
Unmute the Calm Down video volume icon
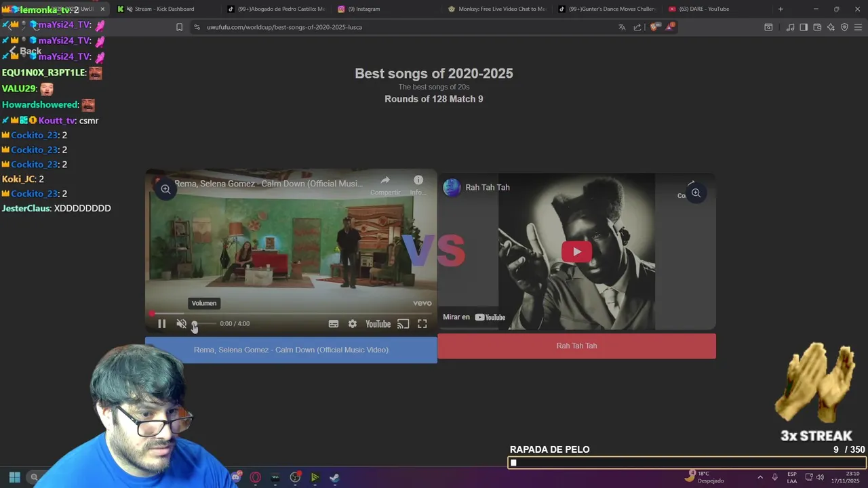tap(181, 324)
